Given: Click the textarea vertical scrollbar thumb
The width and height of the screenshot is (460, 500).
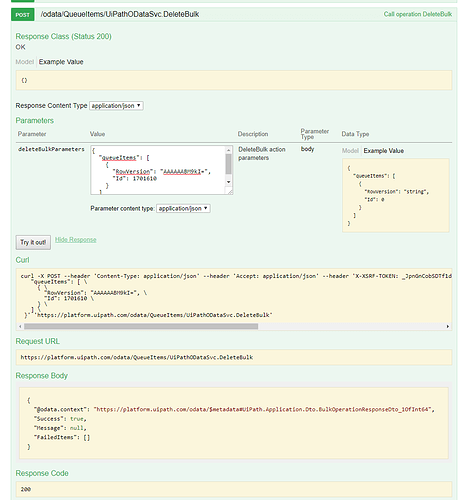Looking at the screenshot, I should [229, 164].
